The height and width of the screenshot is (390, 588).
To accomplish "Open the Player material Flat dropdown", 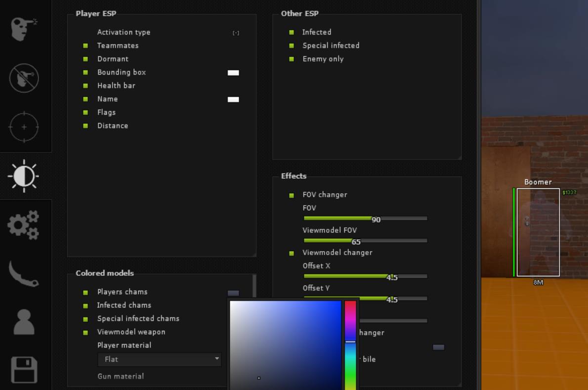I will click(x=159, y=359).
